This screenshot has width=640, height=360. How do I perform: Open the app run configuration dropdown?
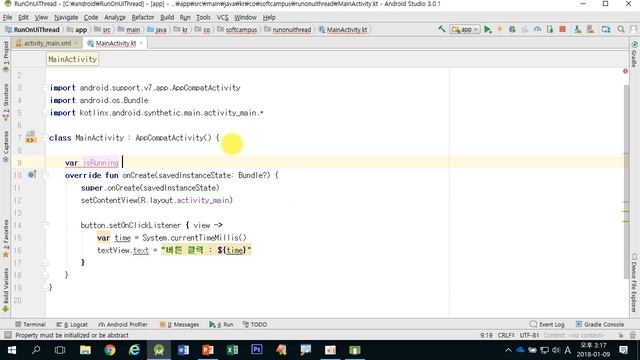pos(465,29)
